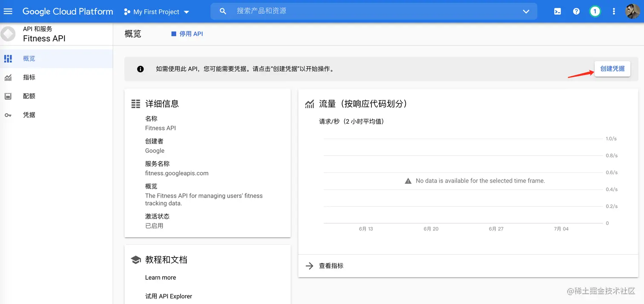Image resolution: width=644 pixels, height=304 pixels.
Task: Click the 7月 04 axis label
Action: click(x=561, y=229)
